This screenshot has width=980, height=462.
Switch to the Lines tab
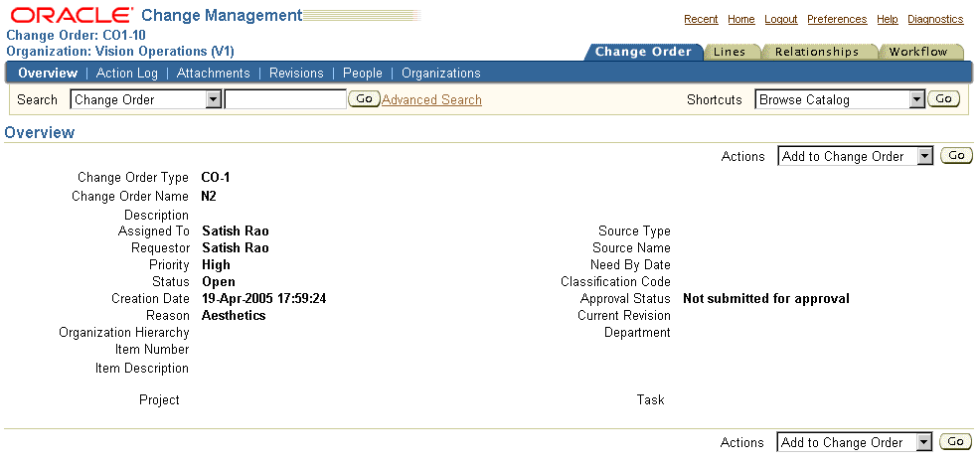click(730, 52)
